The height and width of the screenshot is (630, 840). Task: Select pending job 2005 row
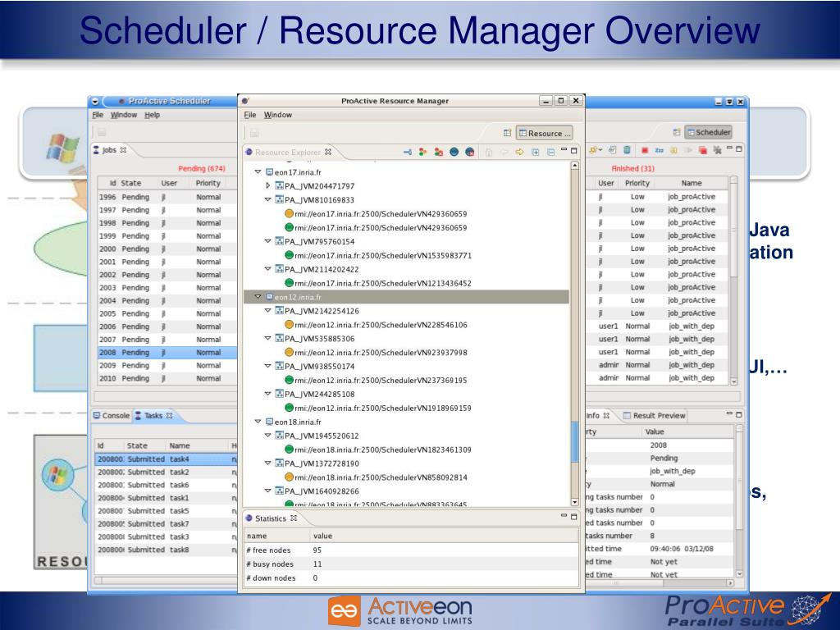click(x=166, y=313)
